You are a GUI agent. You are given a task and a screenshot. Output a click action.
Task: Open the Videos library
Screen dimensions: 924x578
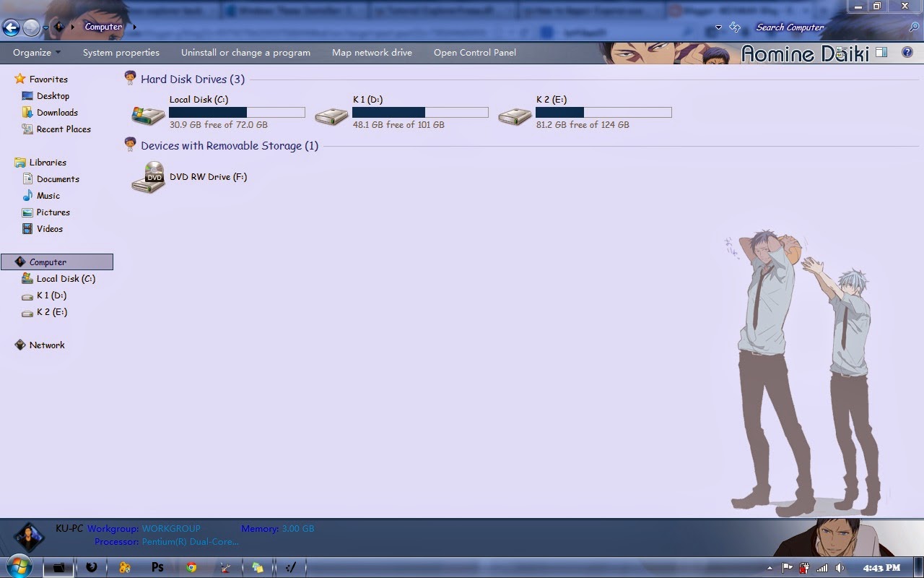(x=50, y=229)
